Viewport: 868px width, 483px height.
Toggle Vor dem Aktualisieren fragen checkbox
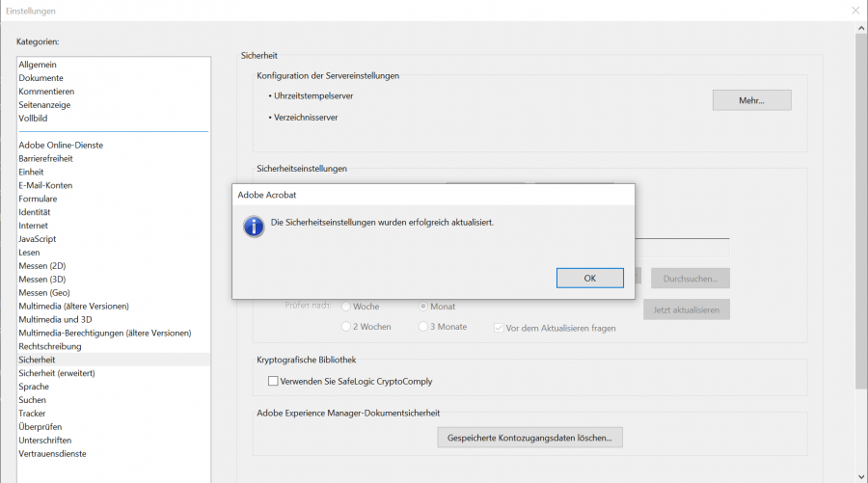click(499, 328)
